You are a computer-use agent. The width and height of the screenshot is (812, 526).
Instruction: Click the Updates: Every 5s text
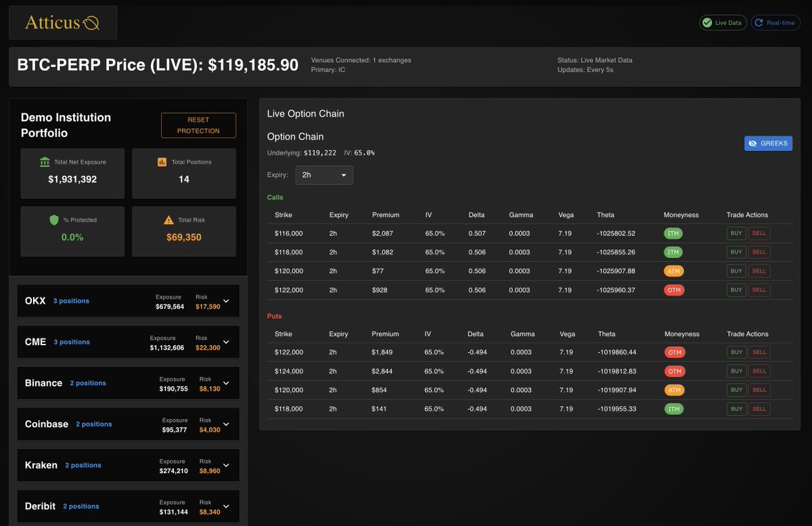pos(585,70)
